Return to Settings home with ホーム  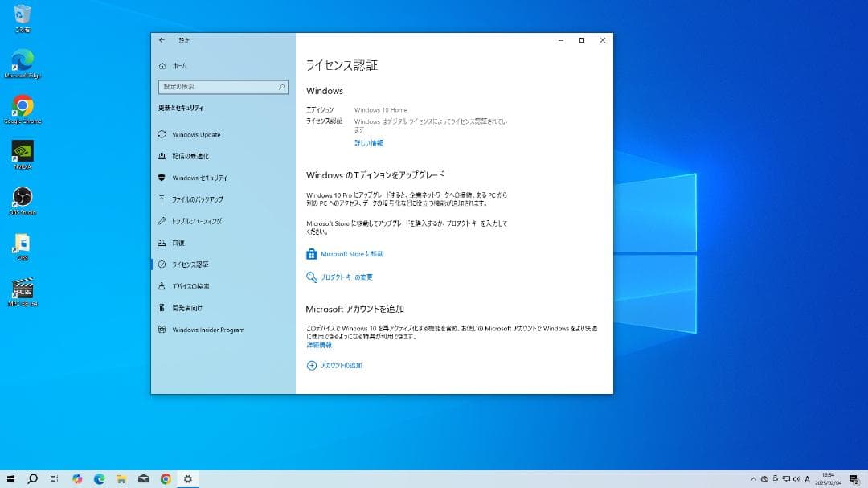click(x=179, y=65)
